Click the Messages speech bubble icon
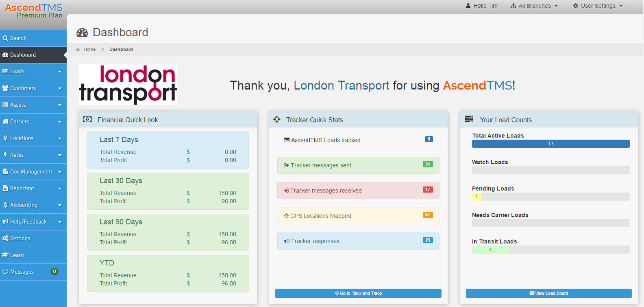644x307 pixels. coord(5,272)
